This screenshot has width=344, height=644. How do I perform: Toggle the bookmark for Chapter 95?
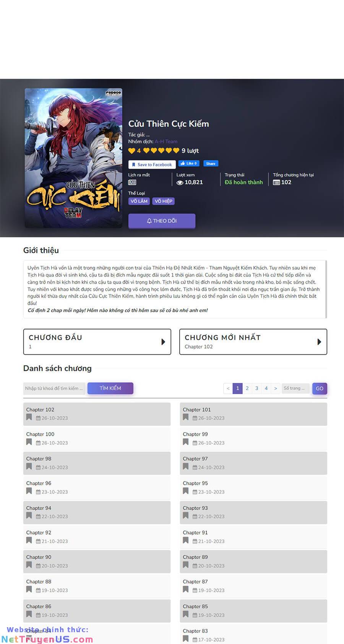click(186, 491)
